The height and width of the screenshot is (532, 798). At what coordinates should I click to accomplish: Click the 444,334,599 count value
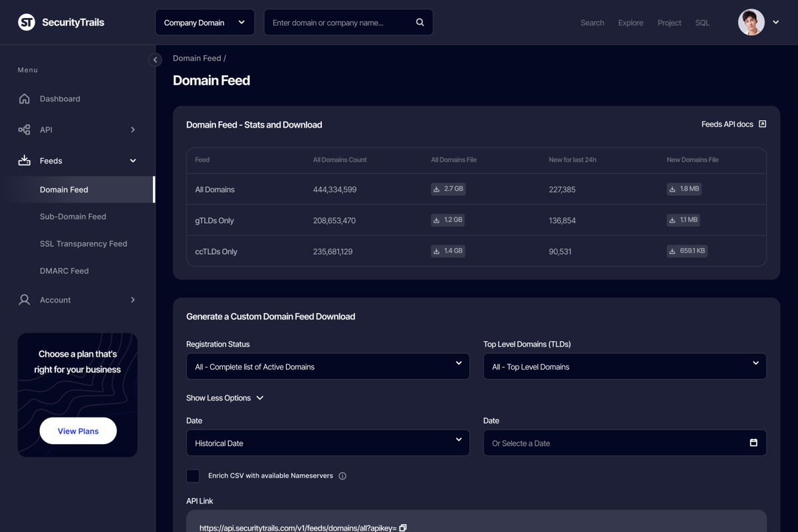(334, 190)
